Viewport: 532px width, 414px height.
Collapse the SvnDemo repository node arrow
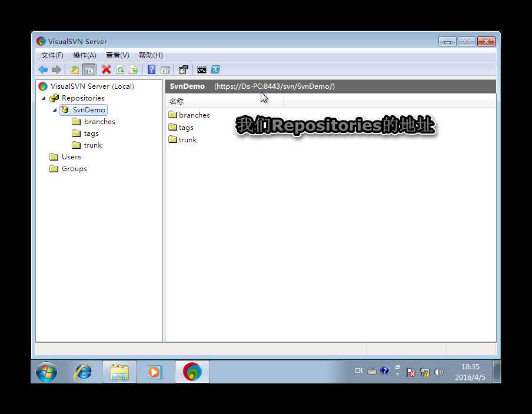click(55, 110)
